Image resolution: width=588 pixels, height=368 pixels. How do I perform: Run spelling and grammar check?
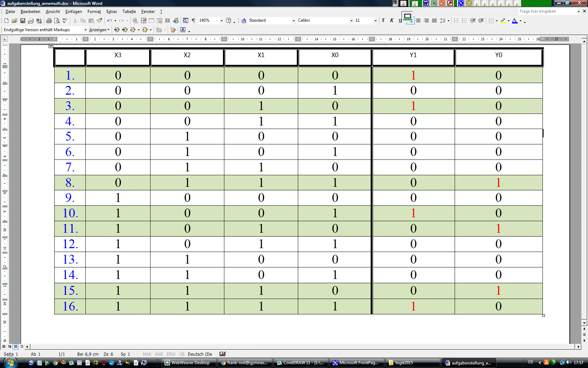65,21
